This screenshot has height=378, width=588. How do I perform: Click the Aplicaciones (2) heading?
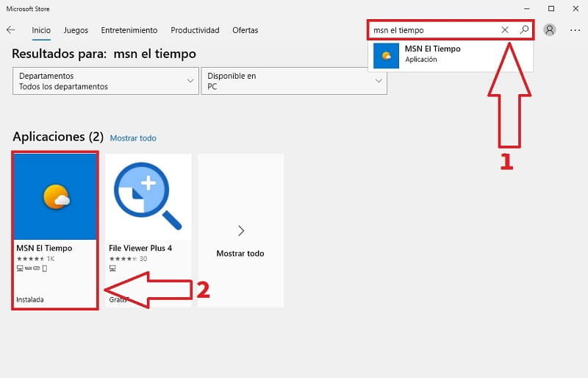click(x=58, y=137)
